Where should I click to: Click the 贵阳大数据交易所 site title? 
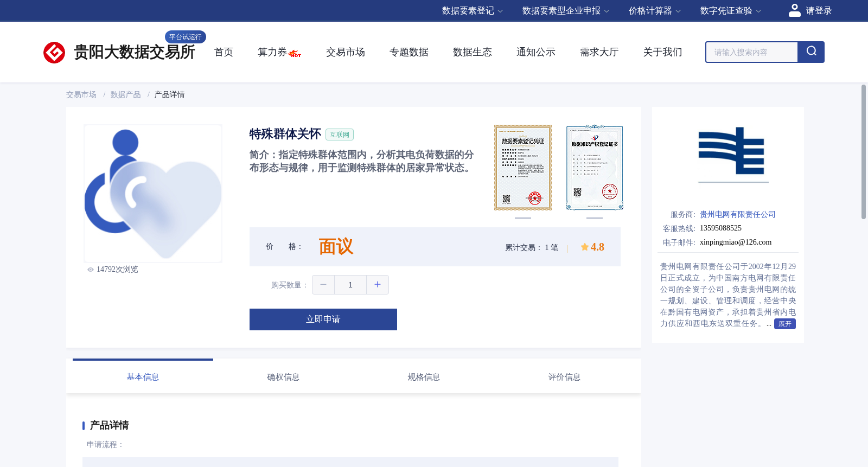pos(135,53)
